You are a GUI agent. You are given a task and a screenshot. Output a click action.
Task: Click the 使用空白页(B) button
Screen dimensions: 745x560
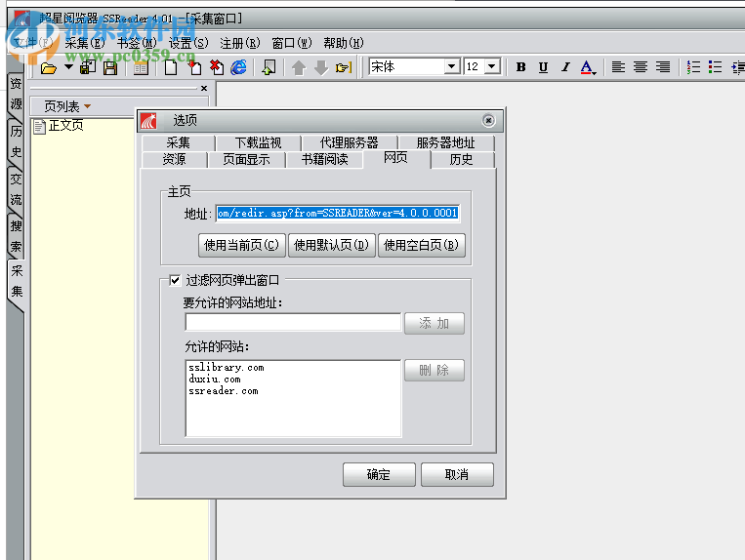click(x=422, y=245)
